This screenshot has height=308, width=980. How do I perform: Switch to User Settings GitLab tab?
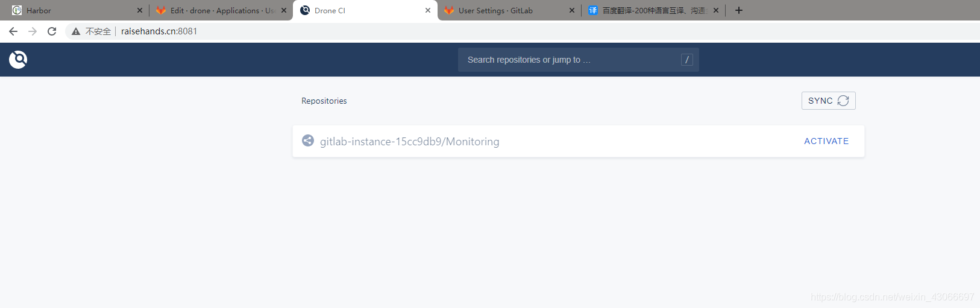point(509,10)
